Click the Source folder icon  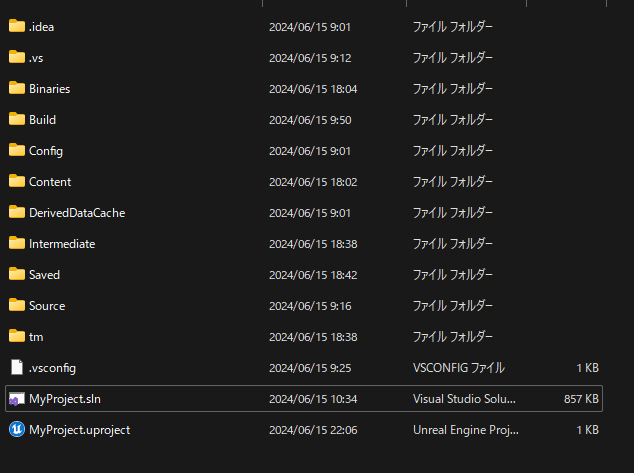pyautogui.click(x=16, y=305)
